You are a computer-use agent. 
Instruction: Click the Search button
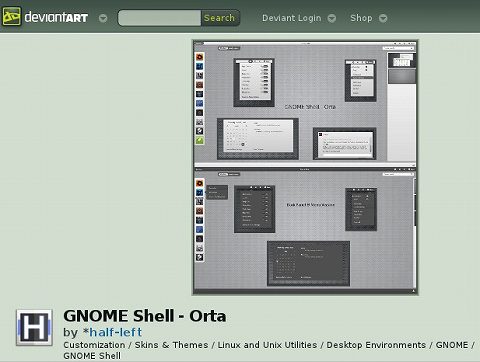pyautogui.click(x=220, y=18)
